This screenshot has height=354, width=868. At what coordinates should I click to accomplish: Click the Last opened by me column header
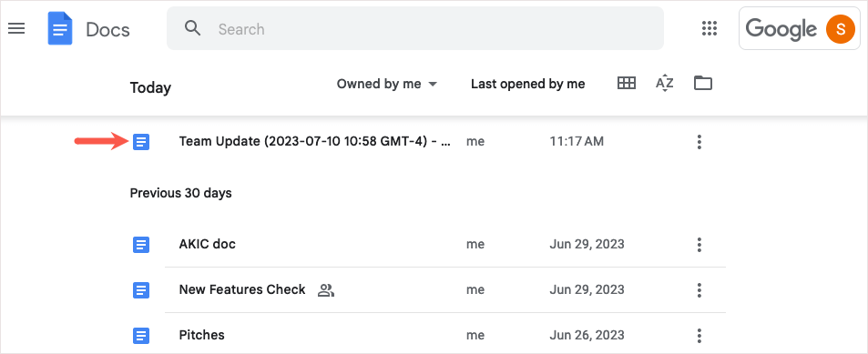point(528,84)
